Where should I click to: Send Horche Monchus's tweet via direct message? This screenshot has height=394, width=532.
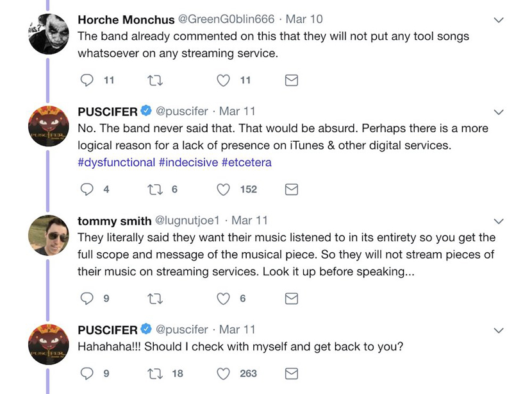(291, 80)
